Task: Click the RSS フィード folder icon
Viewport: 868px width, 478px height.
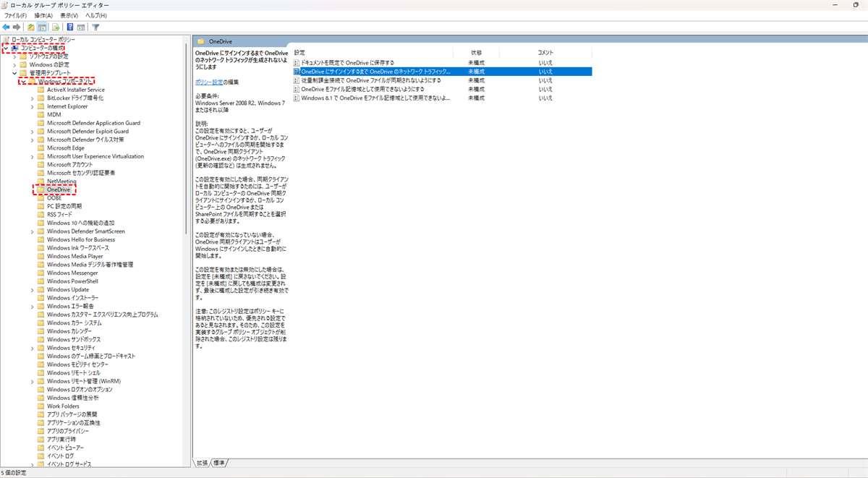Action: (41, 214)
